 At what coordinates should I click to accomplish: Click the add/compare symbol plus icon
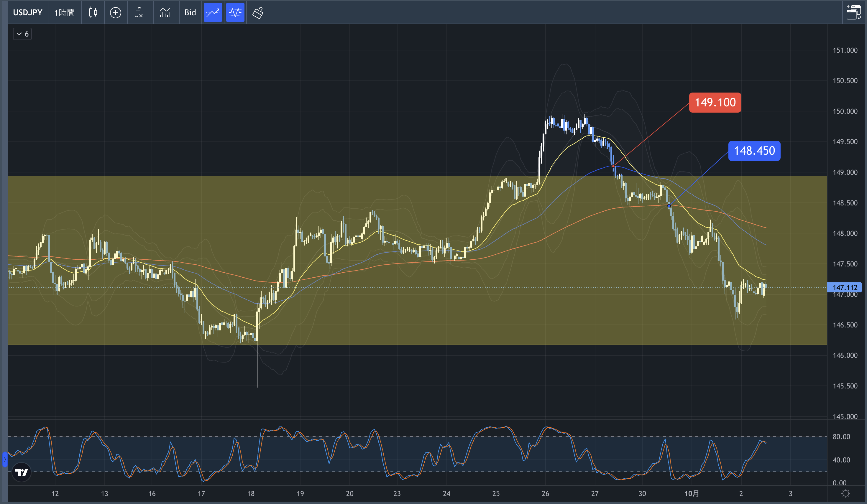(x=116, y=13)
